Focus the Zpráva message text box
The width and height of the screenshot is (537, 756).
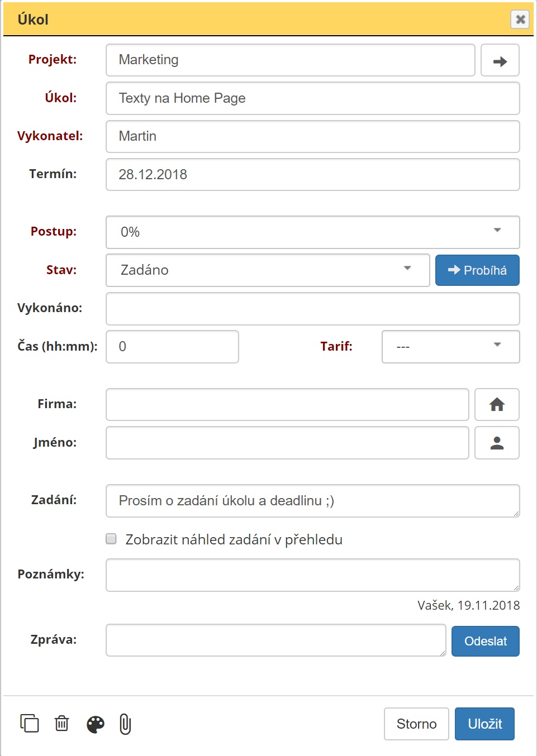click(276, 640)
